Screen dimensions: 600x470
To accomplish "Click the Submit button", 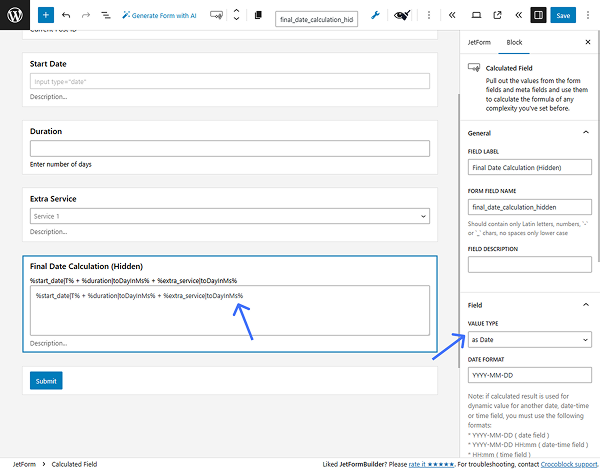I will click(46, 381).
